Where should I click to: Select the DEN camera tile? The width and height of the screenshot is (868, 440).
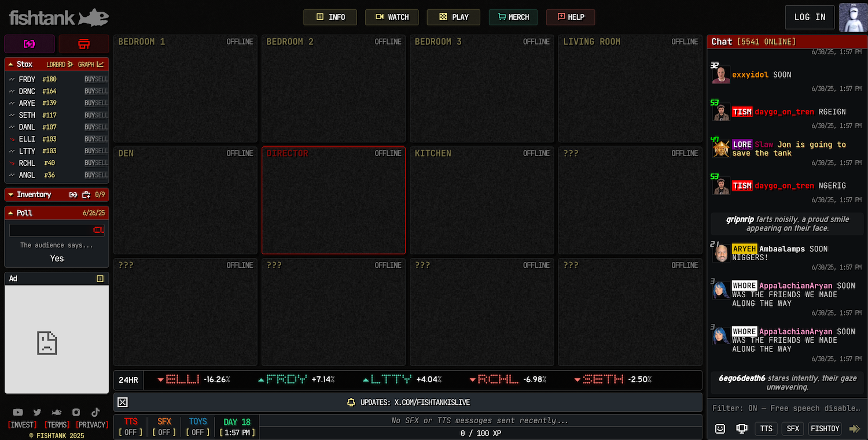(x=185, y=200)
